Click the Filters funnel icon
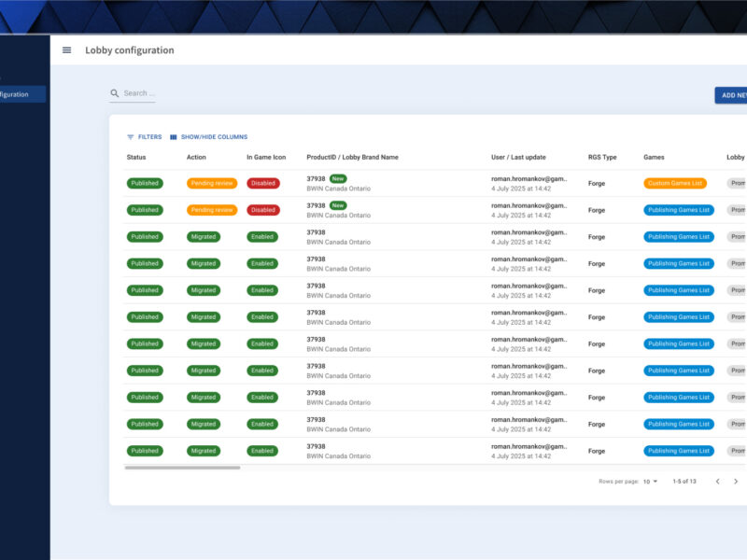Image resolution: width=747 pixels, height=560 pixels. click(131, 137)
